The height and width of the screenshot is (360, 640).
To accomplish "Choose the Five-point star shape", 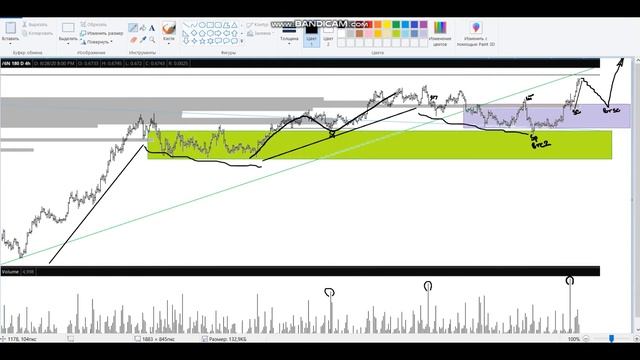I will coord(202,41).
